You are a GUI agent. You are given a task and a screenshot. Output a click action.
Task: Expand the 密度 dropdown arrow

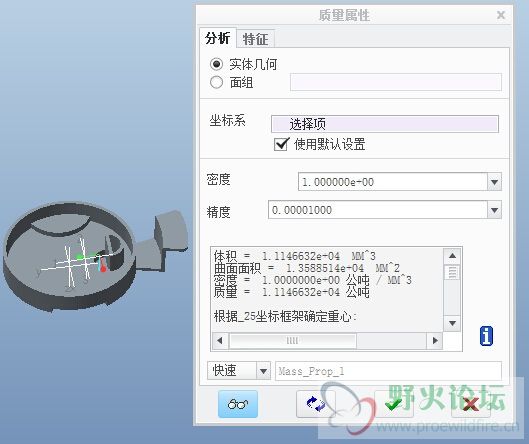[x=494, y=182]
